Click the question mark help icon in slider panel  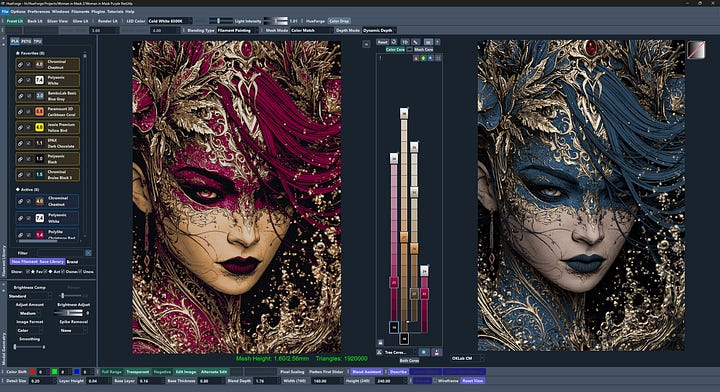pos(438,42)
